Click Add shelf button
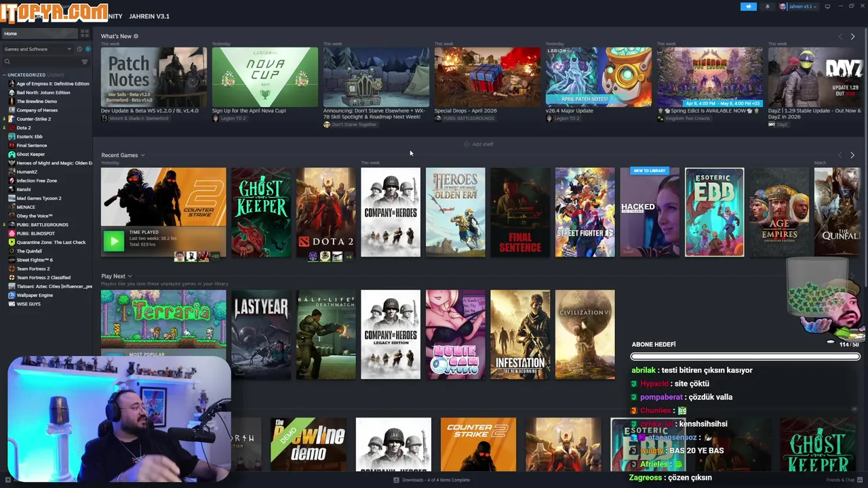The height and width of the screenshot is (488, 868). [478, 144]
